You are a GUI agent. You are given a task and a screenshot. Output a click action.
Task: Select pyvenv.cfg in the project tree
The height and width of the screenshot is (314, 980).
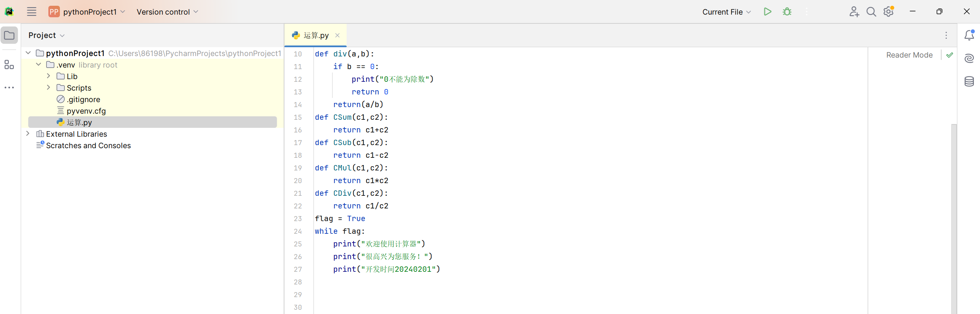86,111
